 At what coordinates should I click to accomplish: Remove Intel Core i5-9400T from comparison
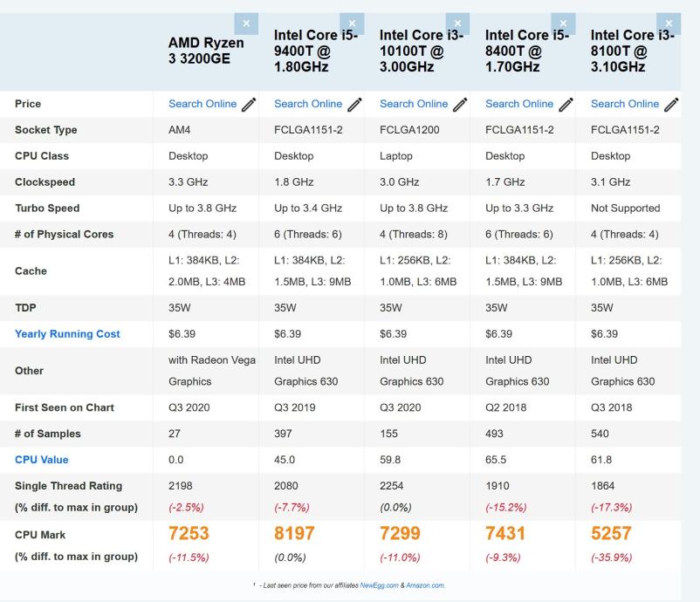click(x=352, y=24)
